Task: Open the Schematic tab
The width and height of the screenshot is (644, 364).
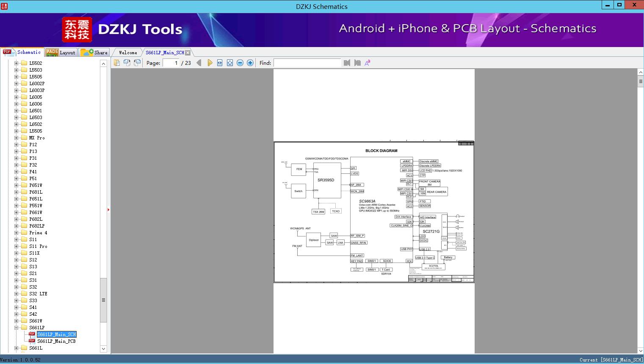Action: coord(22,52)
